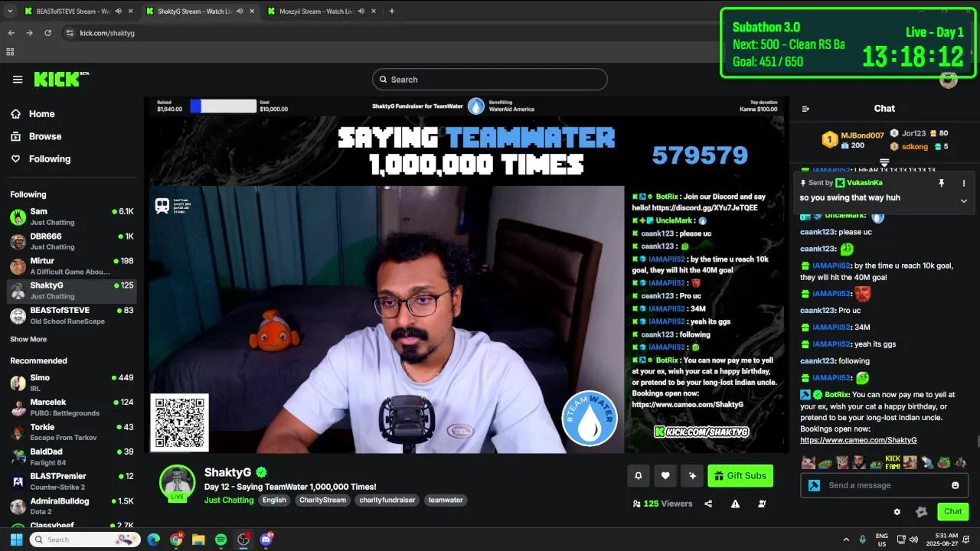980x551 pixels.
Task: Select the English tag
Action: point(274,500)
